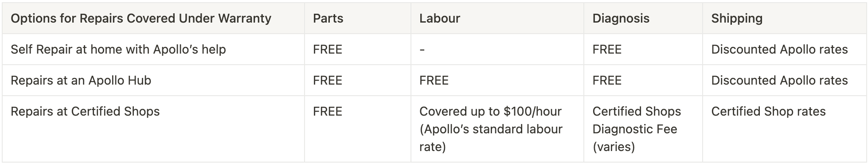Click the Diagnosis column header
Image resolution: width=868 pixels, height=163 pixels.
coord(621,18)
